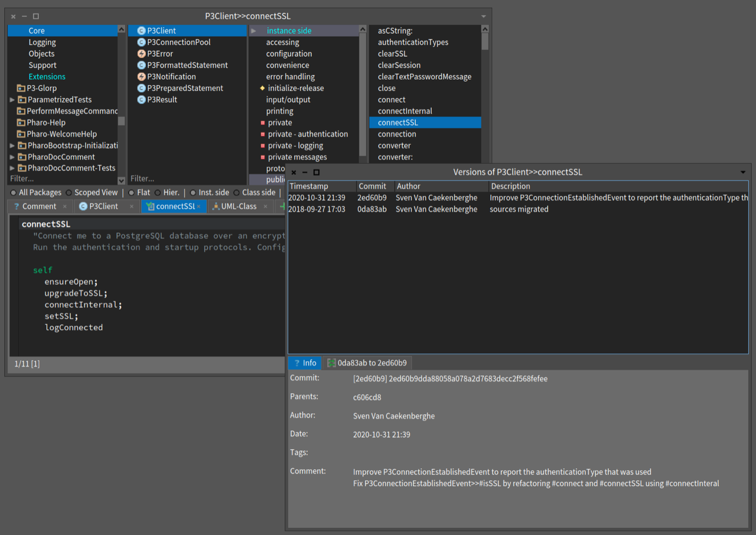This screenshot has width=756, height=535.
Task: Click the UML-Class tab icon
Action: [x=216, y=206]
